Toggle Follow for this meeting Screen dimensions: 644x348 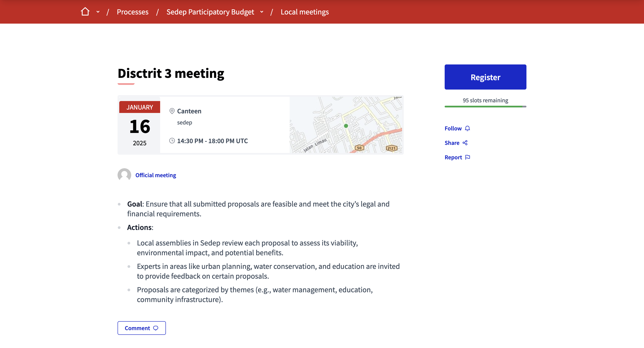tap(453, 128)
